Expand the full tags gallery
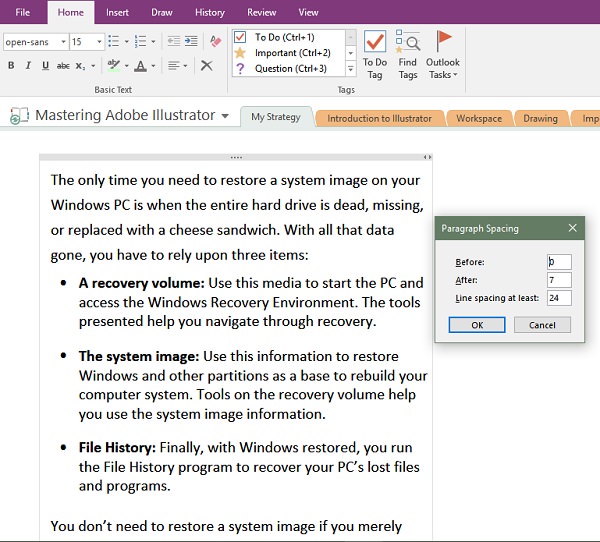Screen dimensions: 600x542 pyautogui.click(x=351, y=69)
